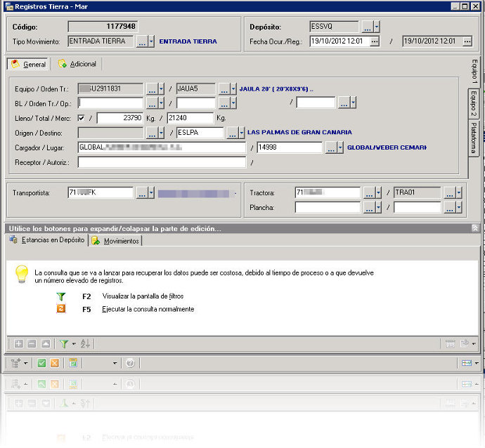The width and height of the screenshot is (485, 448).
Task: Open date picker for Fecha Ocur. field
Action: click(374, 41)
